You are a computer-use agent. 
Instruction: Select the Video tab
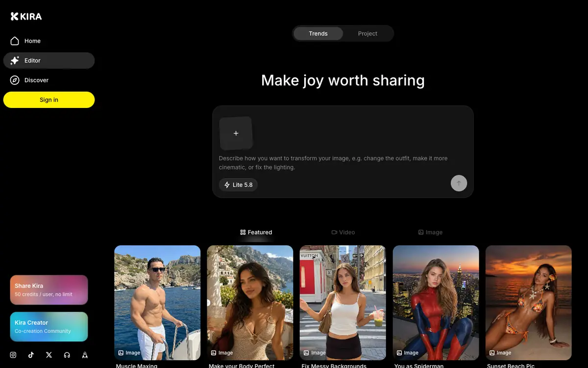(343, 232)
